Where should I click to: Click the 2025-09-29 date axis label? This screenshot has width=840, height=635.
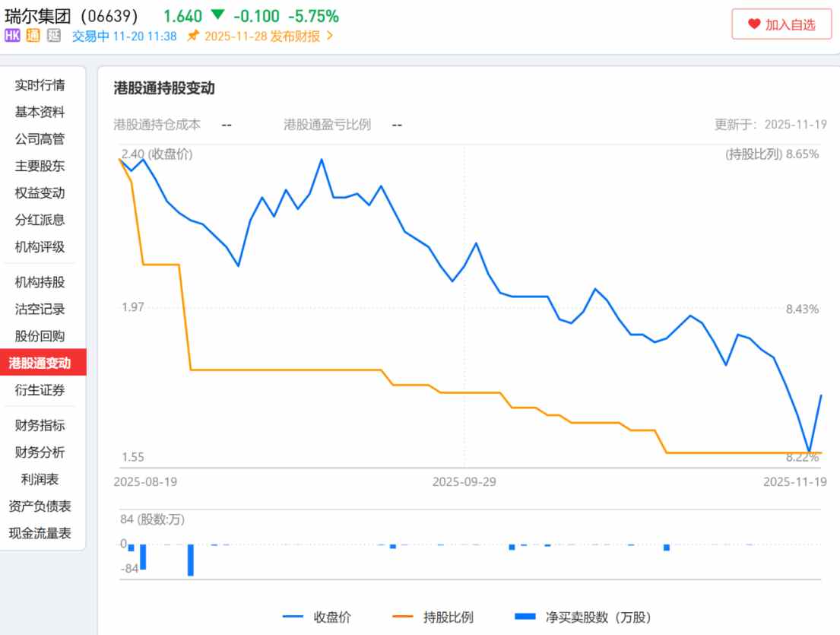tap(464, 481)
